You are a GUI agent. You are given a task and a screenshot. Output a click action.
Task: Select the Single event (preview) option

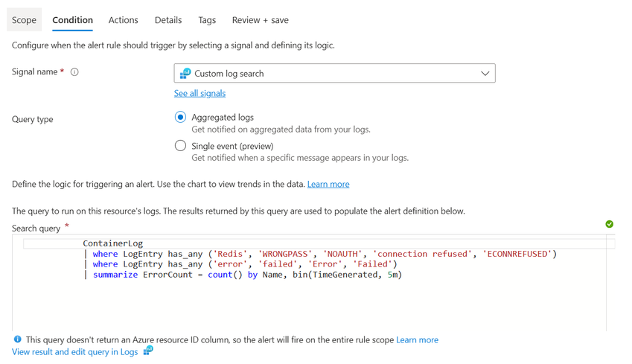pyautogui.click(x=180, y=146)
